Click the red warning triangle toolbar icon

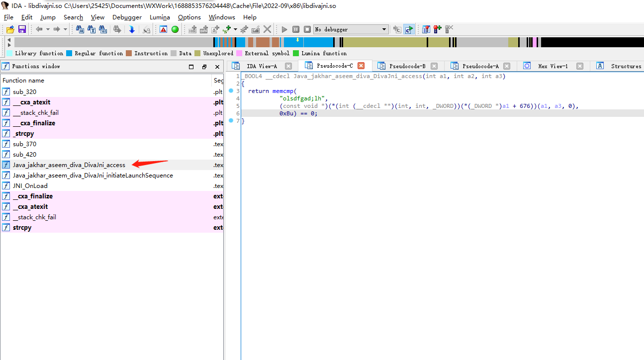[x=163, y=29]
